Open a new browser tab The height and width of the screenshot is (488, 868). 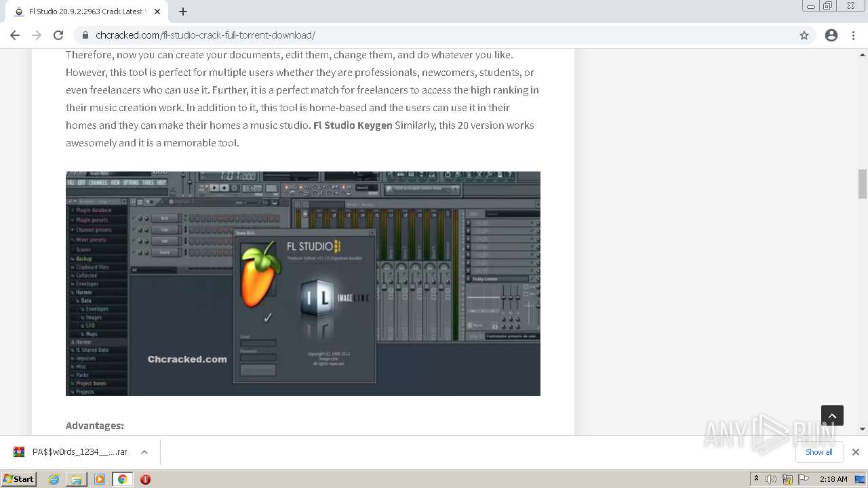coord(183,12)
